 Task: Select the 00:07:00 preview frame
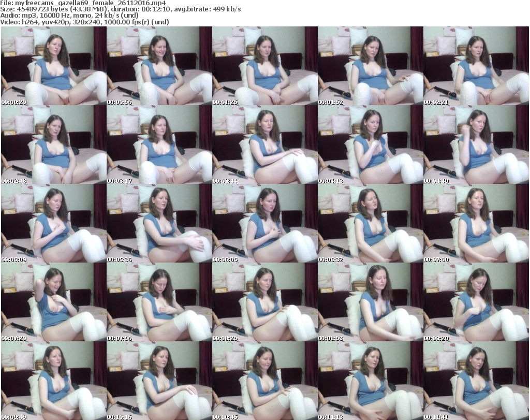(x=476, y=224)
